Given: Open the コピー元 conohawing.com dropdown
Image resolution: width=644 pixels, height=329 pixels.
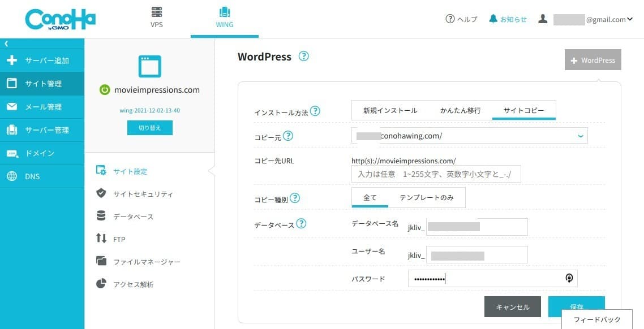Looking at the screenshot, I should tap(470, 135).
